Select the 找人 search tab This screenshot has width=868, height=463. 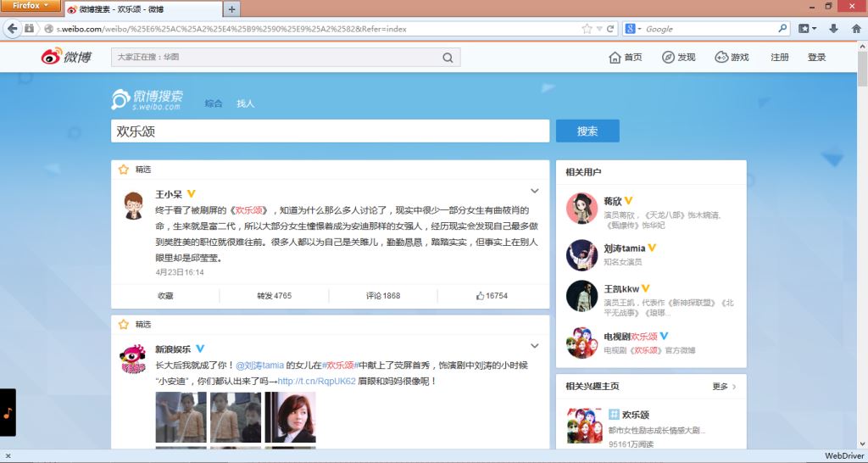tap(245, 103)
